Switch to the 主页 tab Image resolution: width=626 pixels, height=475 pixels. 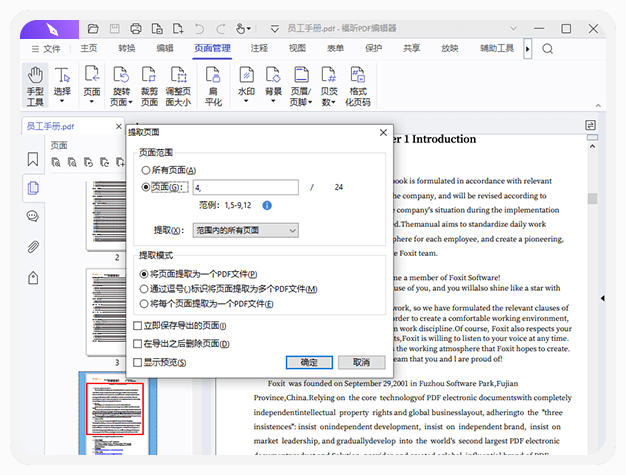(x=89, y=48)
